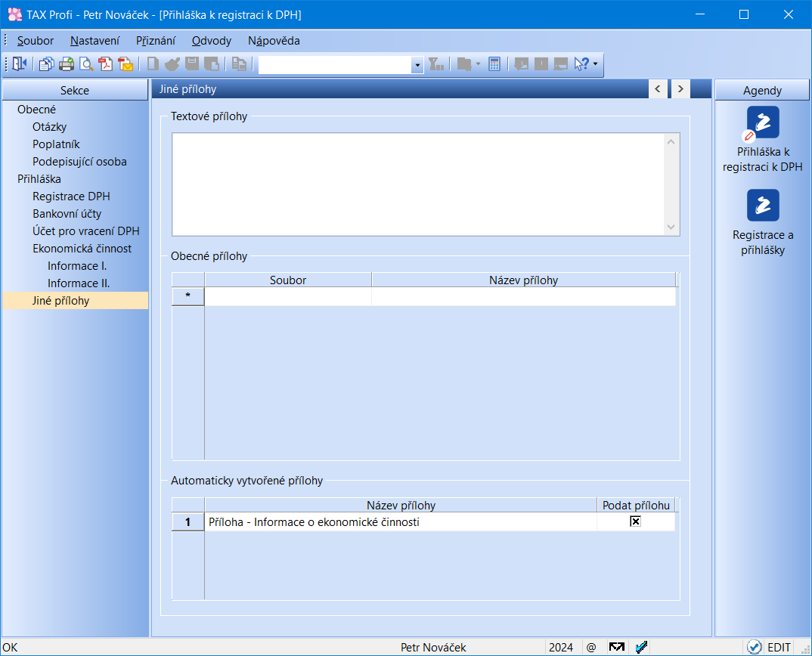Select Účet pro vracení DPH section
This screenshot has width=812, height=656.
[86, 231]
